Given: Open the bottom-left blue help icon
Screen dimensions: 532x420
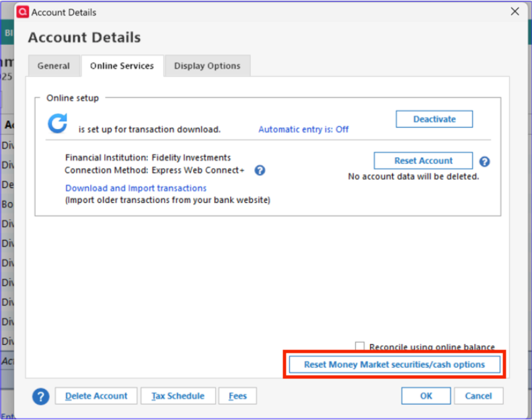Looking at the screenshot, I should click(41, 396).
